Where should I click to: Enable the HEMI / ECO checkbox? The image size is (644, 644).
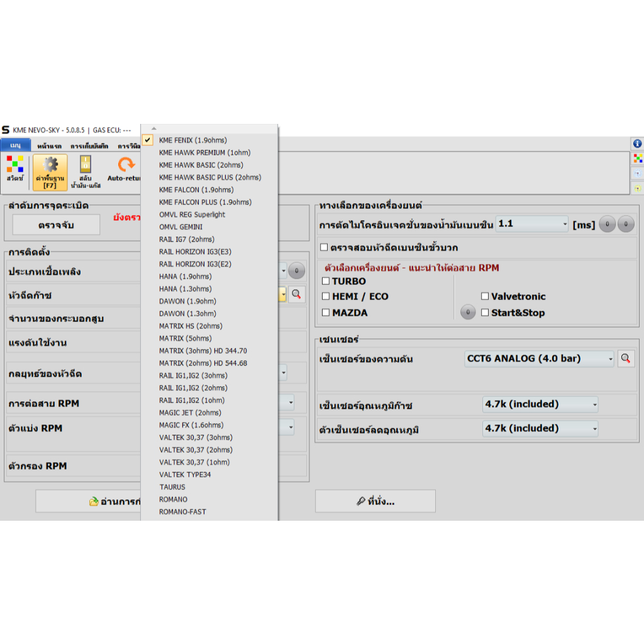pyautogui.click(x=326, y=296)
